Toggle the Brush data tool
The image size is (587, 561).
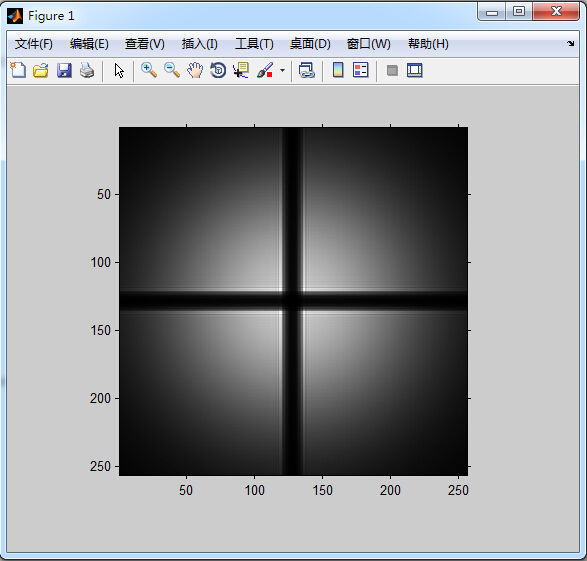265,70
